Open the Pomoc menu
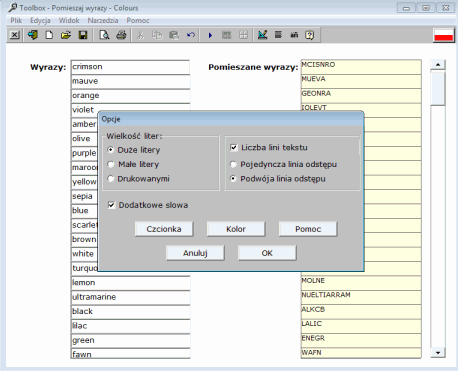 (x=138, y=20)
